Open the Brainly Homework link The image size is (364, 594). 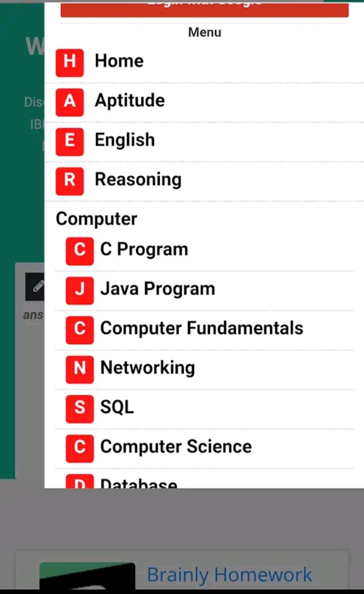point(229,575)
